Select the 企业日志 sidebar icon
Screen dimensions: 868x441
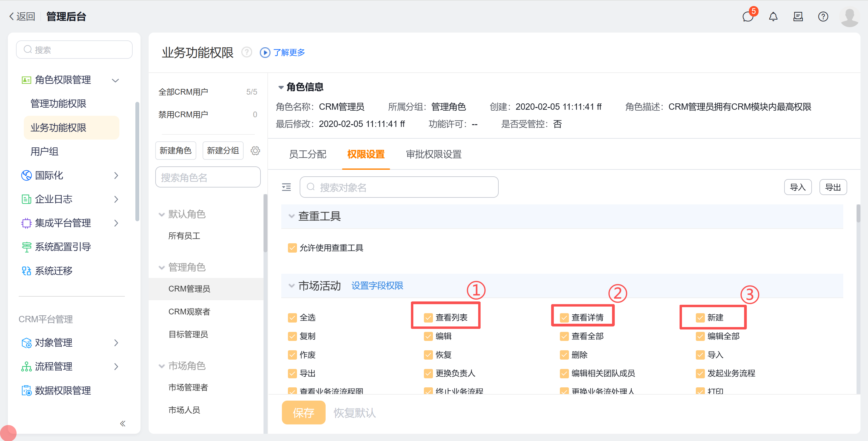(26, 199)
